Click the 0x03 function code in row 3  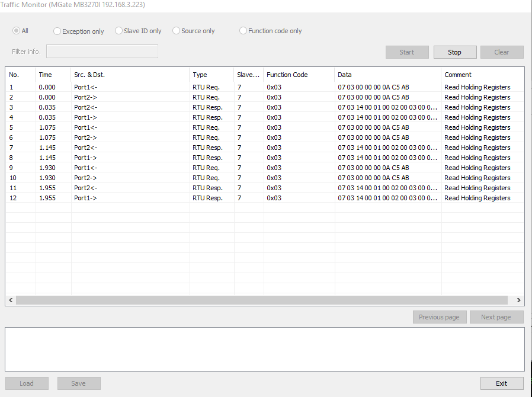pyautogui.click(x=274, y=107)
